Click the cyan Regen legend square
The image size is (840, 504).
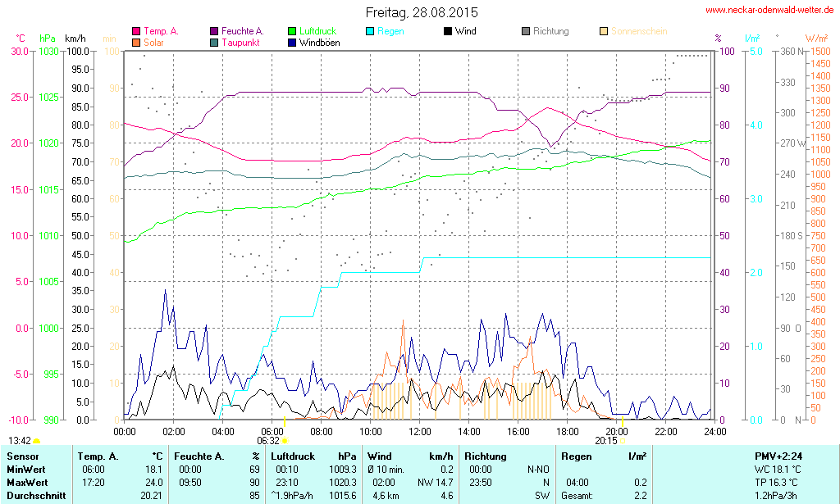coord(370,31)
